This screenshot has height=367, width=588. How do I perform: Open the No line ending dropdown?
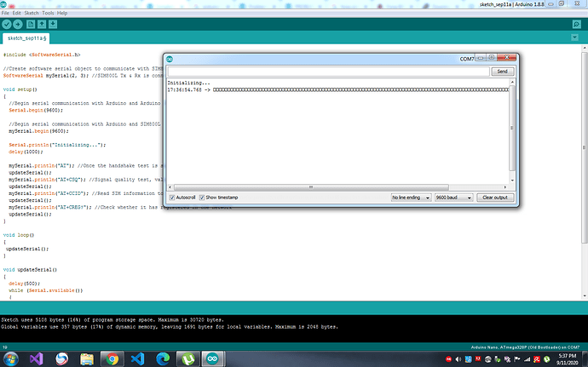point(411,198)
